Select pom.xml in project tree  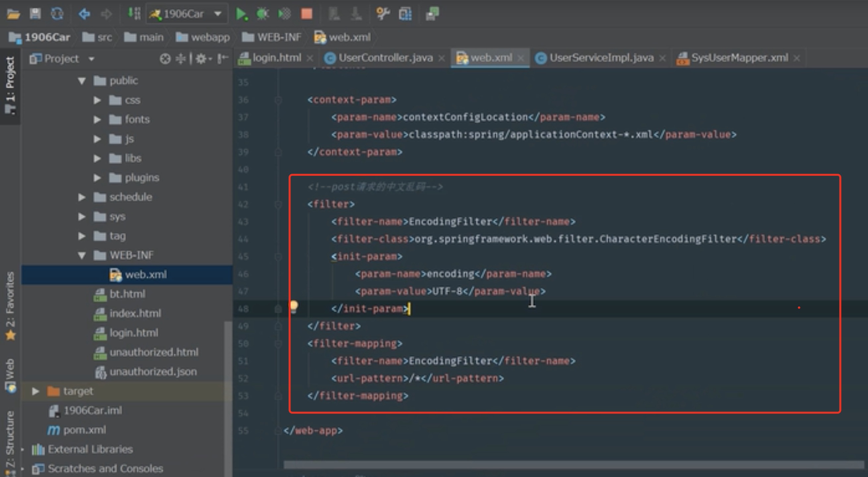(x=84, y=430)
